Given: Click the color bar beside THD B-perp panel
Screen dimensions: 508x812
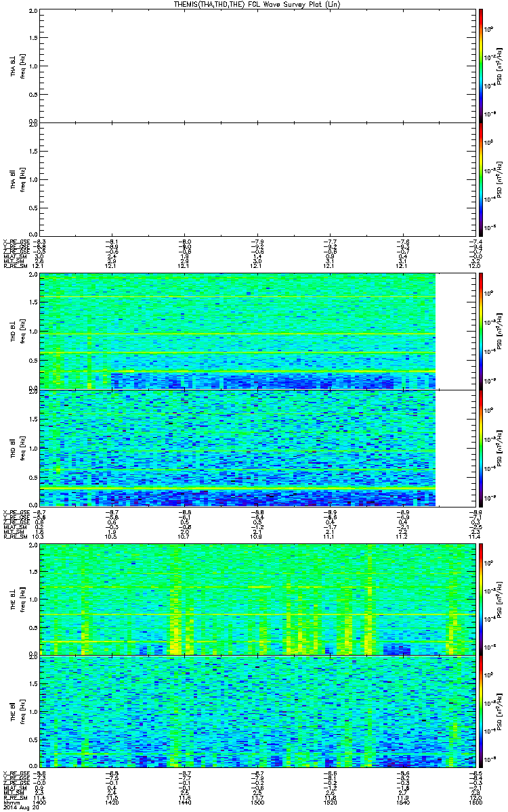Looking at the screenshot, I should (480, 330).
